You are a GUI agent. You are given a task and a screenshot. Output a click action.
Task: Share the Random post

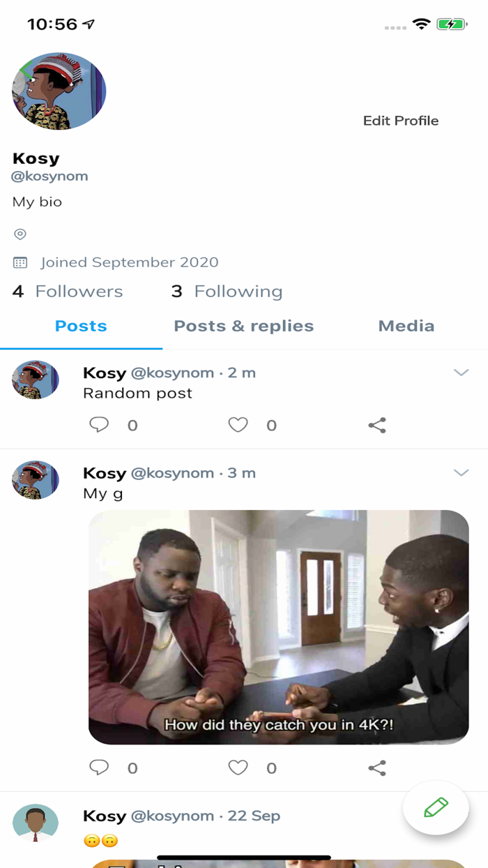pyautogui.click(x=377, y=425)
